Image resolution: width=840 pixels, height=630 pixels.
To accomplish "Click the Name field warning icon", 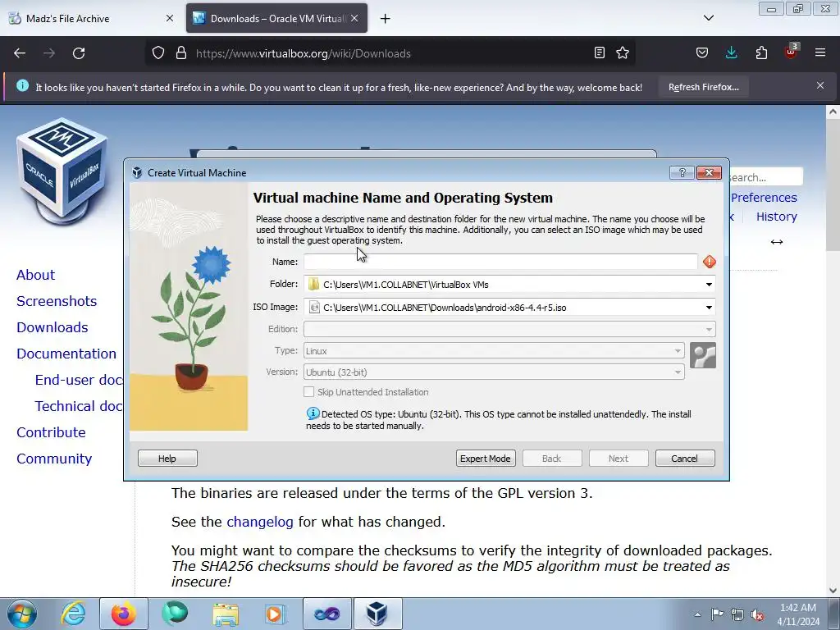I will 710,262.
